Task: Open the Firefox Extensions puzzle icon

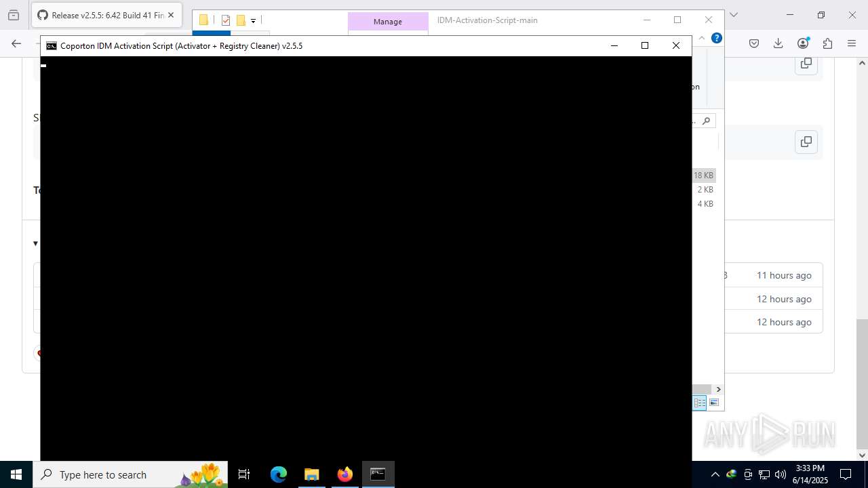Action: [x=827, y=43]
